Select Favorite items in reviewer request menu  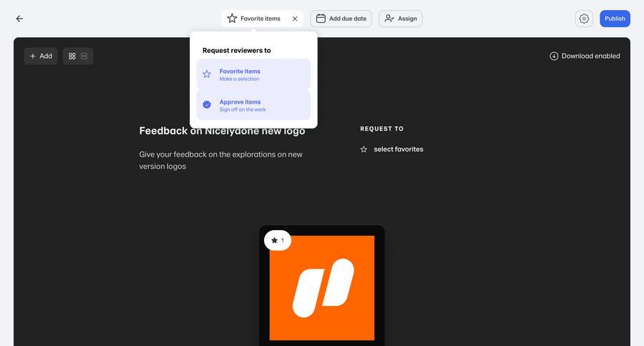(x=253, y=74)
